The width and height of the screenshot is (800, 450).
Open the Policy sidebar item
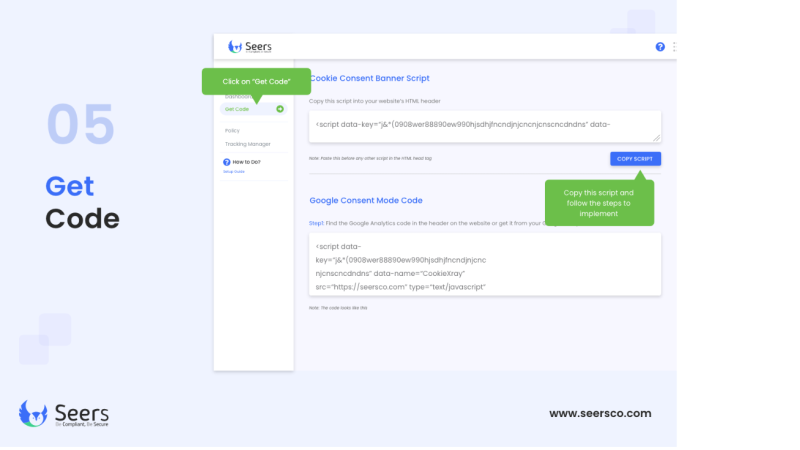(232, 131)
